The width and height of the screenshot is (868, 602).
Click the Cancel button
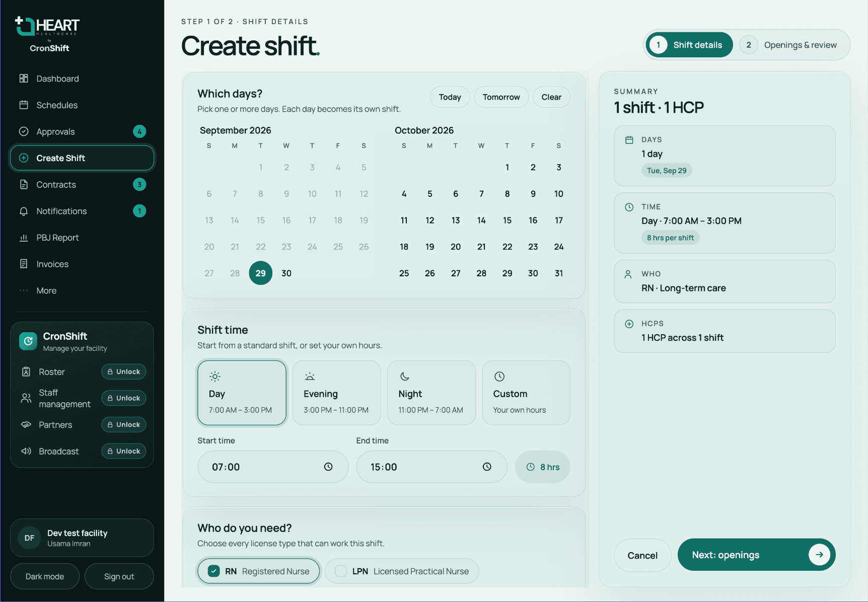[x=642, y=555]
